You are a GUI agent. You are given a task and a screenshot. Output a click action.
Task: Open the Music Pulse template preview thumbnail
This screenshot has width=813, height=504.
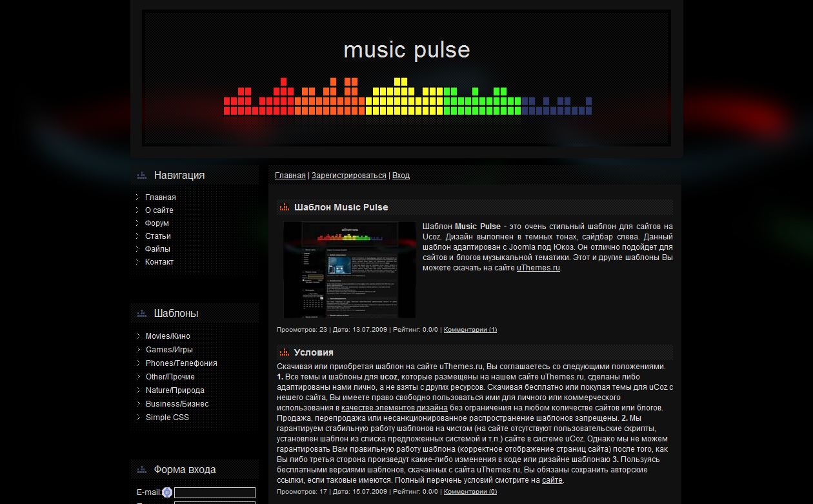coord(350,270)
